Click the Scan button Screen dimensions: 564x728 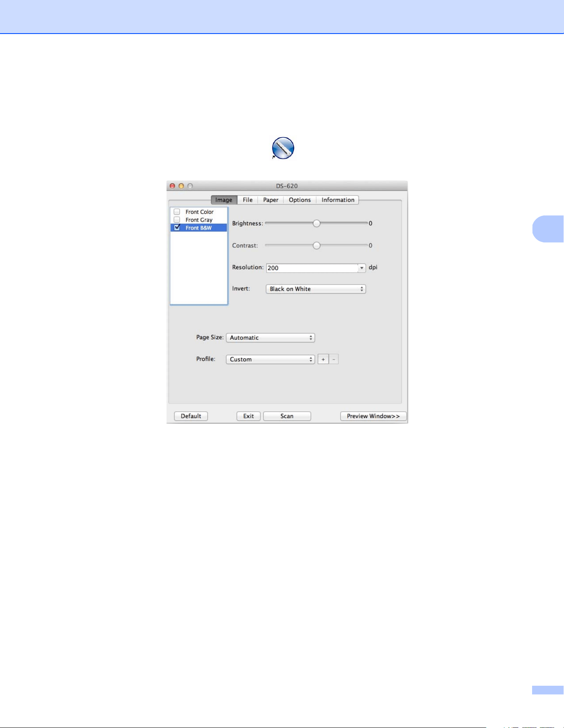287,416
